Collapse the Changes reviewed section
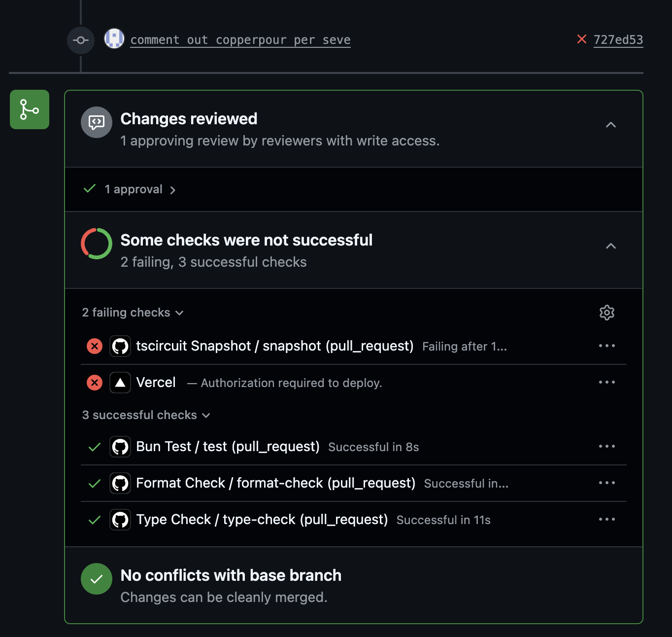 [x=611, y=125]
